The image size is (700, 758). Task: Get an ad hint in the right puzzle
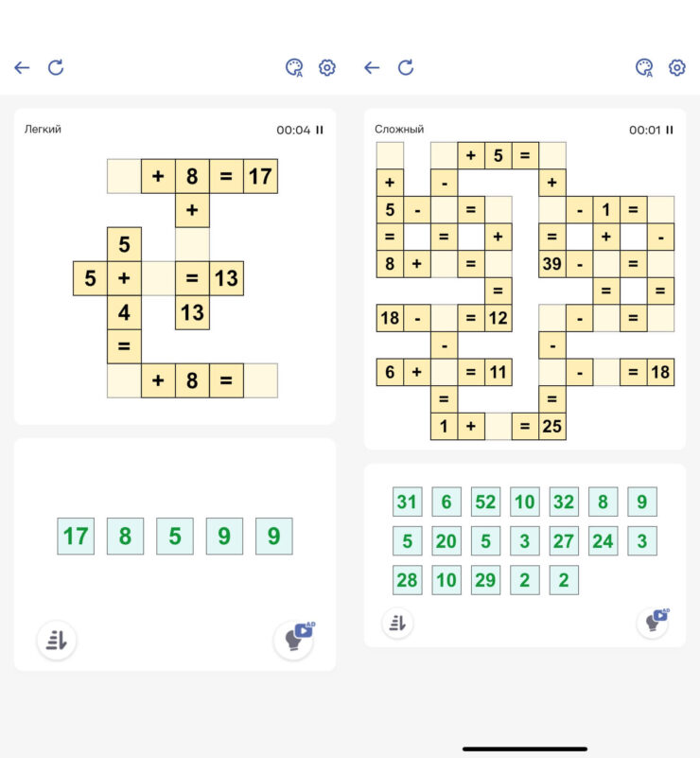click(x=653, y=621)
